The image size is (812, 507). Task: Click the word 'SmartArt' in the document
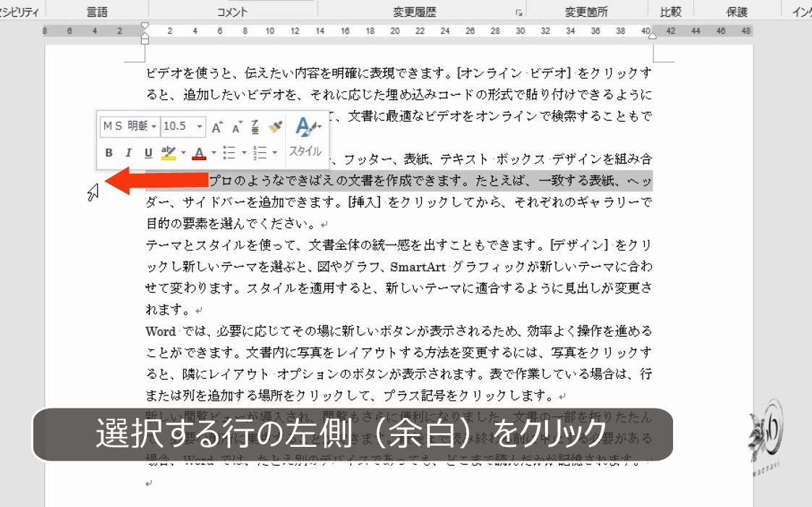tap(418, 267)
